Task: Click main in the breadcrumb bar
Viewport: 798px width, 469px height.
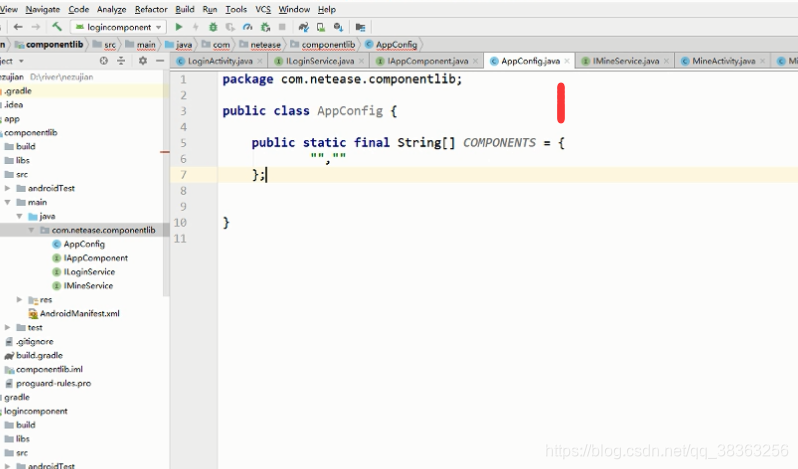Action: [140, 45]
